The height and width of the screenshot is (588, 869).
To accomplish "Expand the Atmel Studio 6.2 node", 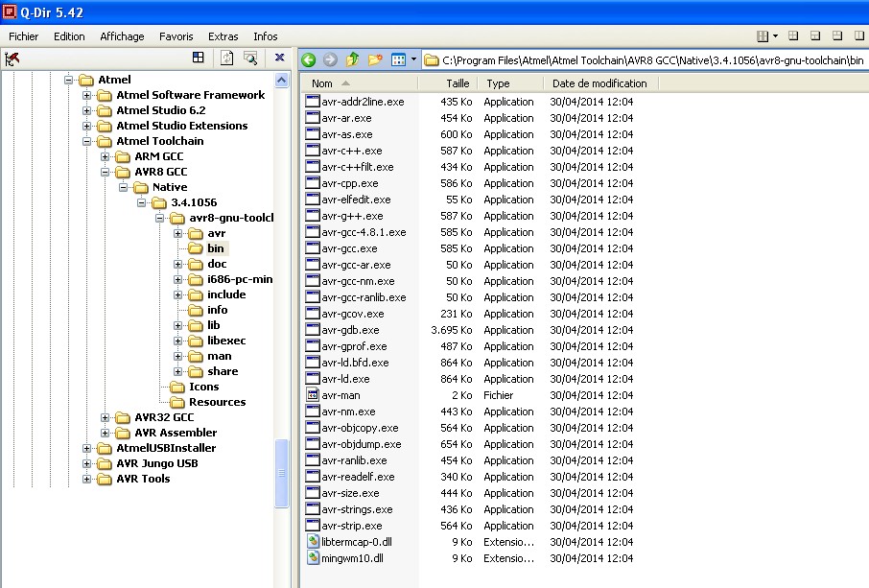I will click(86, 111).
